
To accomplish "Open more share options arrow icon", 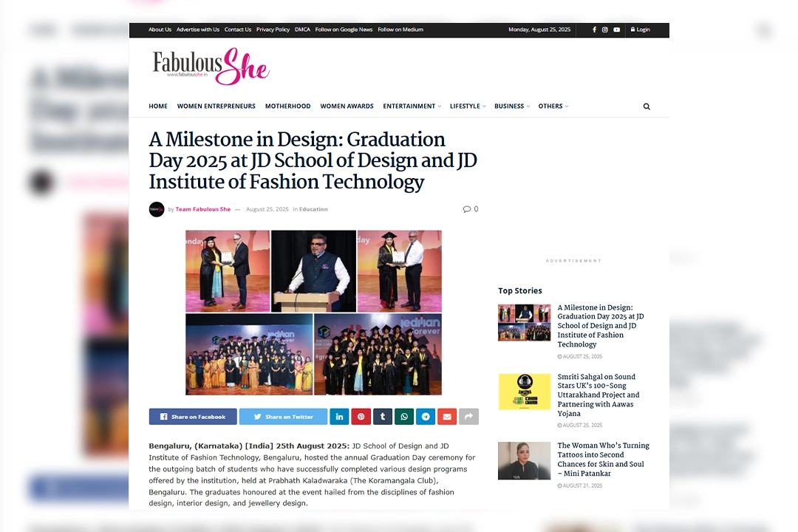I will (468, 417).
